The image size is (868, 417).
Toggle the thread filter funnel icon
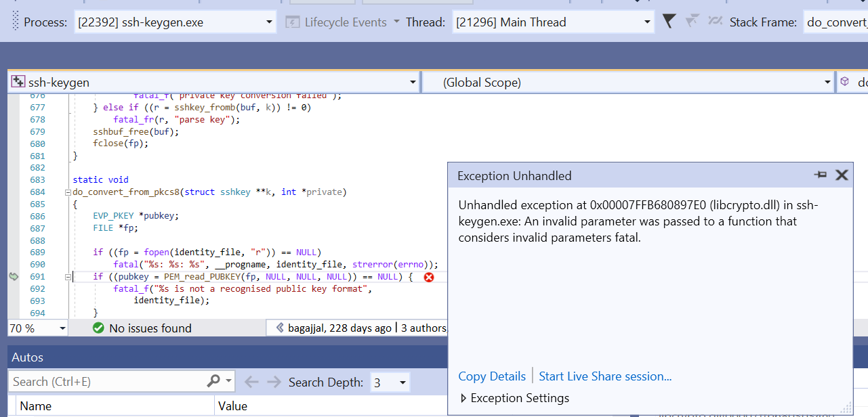coord(669,22)
